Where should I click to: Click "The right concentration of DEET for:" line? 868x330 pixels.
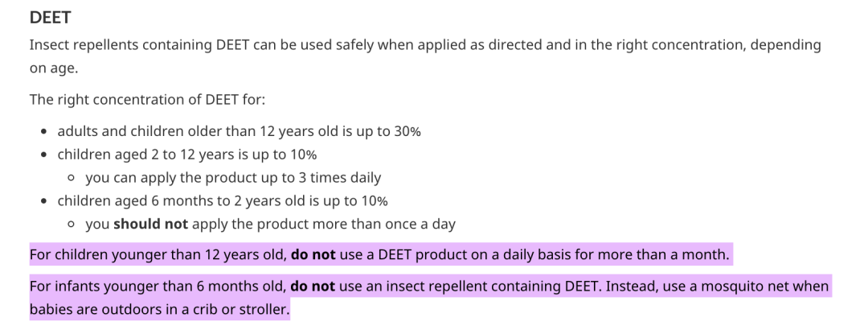(147, 100)
